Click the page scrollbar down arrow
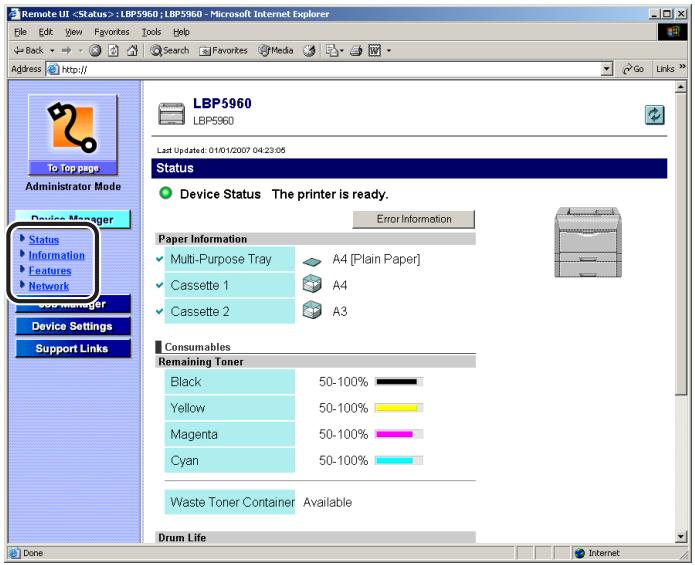This screenshot has height=565, width=695. click(x=681, y=537)
